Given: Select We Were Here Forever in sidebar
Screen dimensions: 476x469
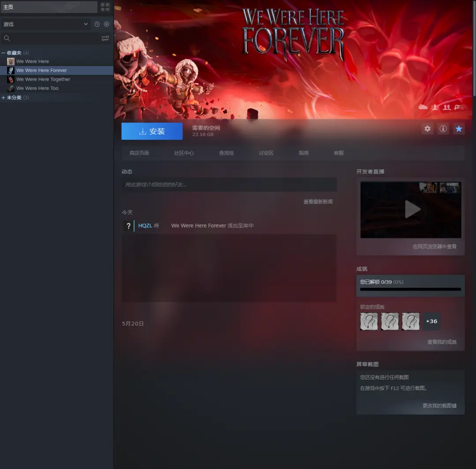Looking at the screenshot, I should (x=57, y=70).
